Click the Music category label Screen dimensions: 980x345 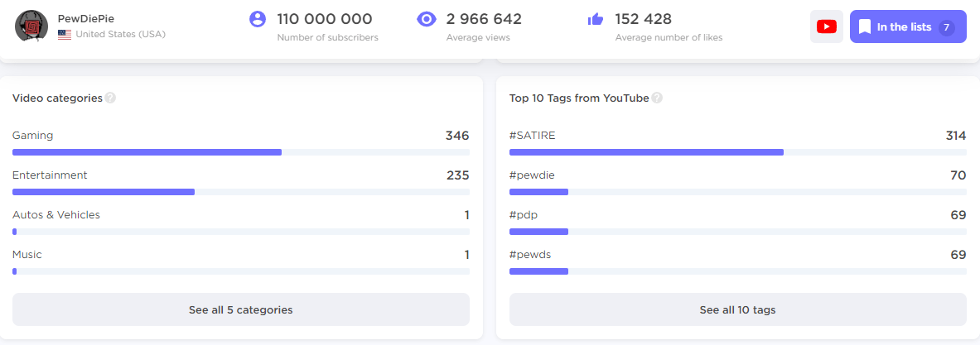(27, 255)
